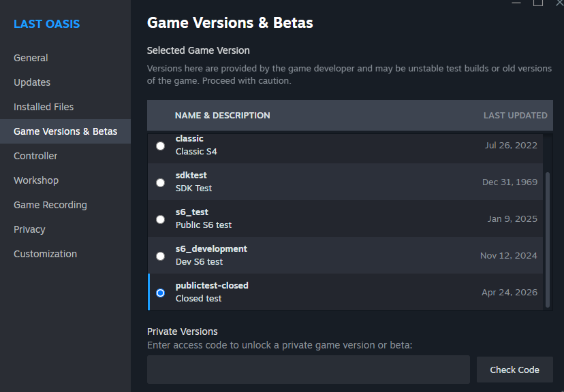
Task: Switch to the Workshop section
Action: tap(36, 180)
